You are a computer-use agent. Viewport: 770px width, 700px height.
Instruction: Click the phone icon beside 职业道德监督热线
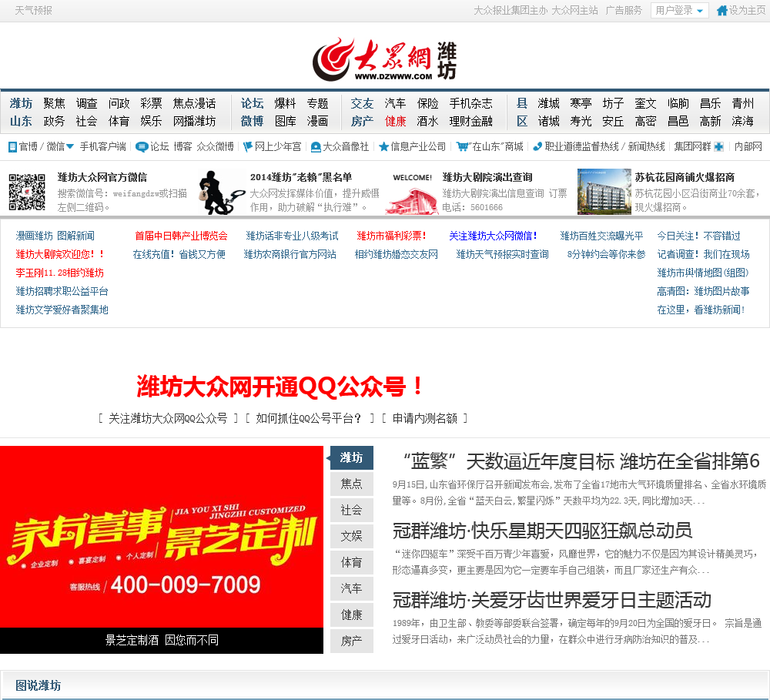pos(537,146)
